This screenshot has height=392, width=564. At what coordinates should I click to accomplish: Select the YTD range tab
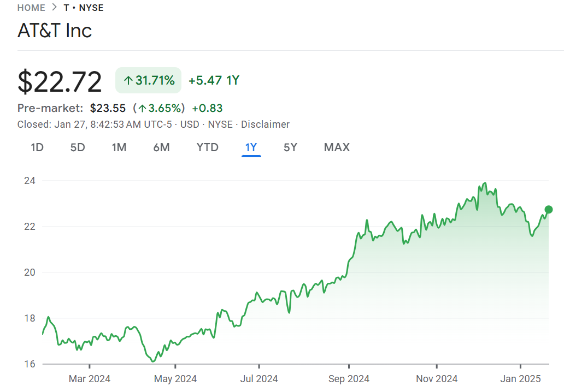tap(207, 147)
